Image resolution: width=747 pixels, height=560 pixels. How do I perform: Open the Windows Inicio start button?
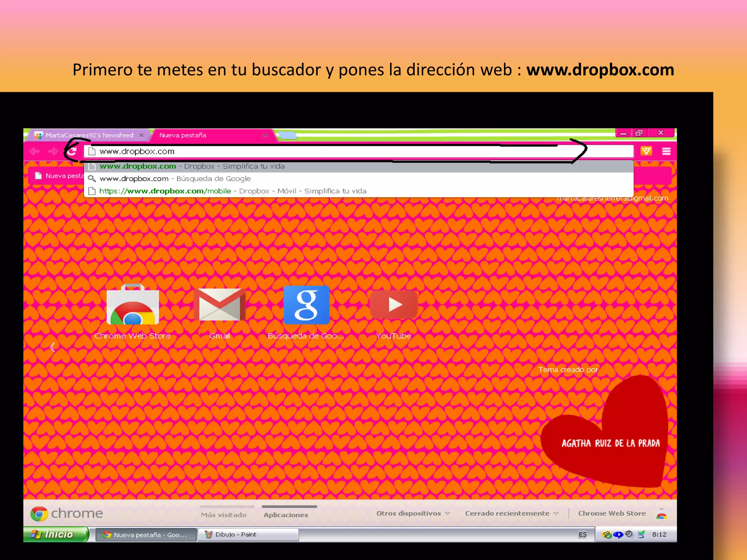(55, 534)
